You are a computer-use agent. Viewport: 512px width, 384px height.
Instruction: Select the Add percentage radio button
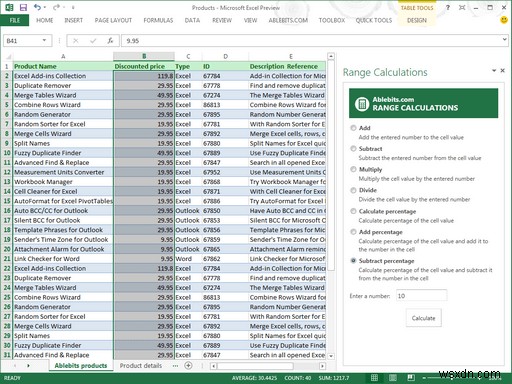[353, 232]
